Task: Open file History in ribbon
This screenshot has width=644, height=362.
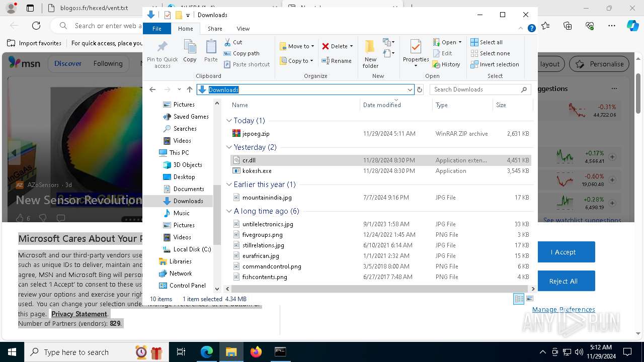Action: (446, 64)
